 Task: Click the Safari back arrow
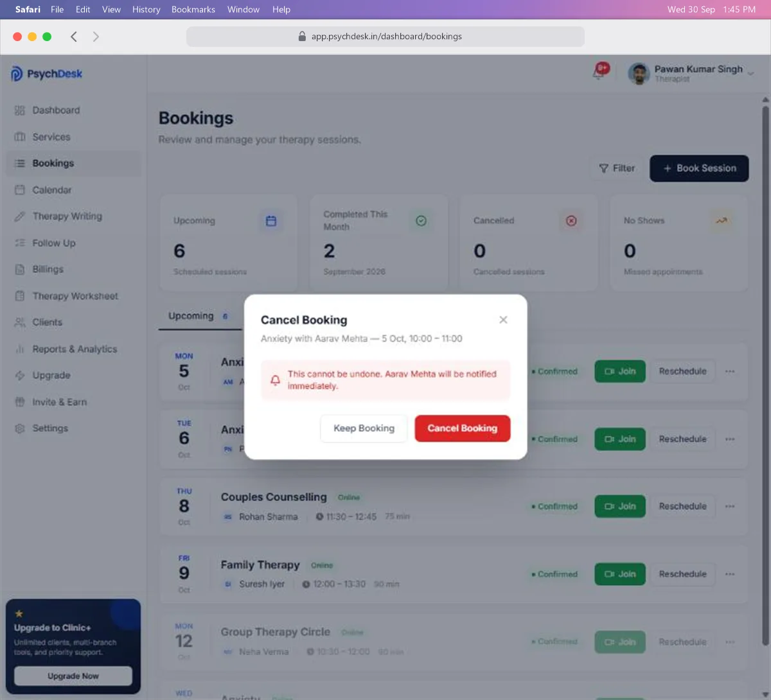point(74,37)
